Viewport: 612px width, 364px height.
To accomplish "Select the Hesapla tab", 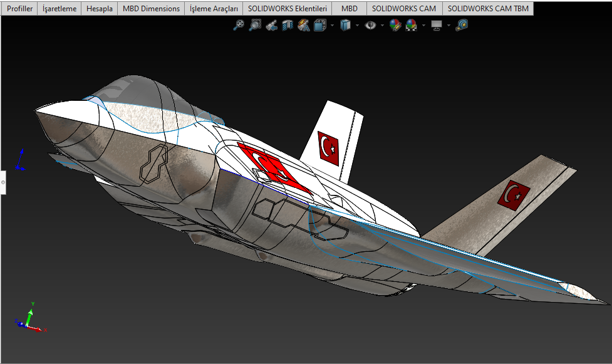I will coord(100,9).
